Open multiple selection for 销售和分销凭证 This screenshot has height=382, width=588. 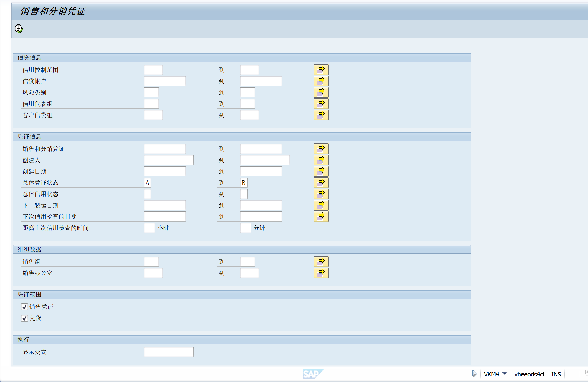[321, 149]
